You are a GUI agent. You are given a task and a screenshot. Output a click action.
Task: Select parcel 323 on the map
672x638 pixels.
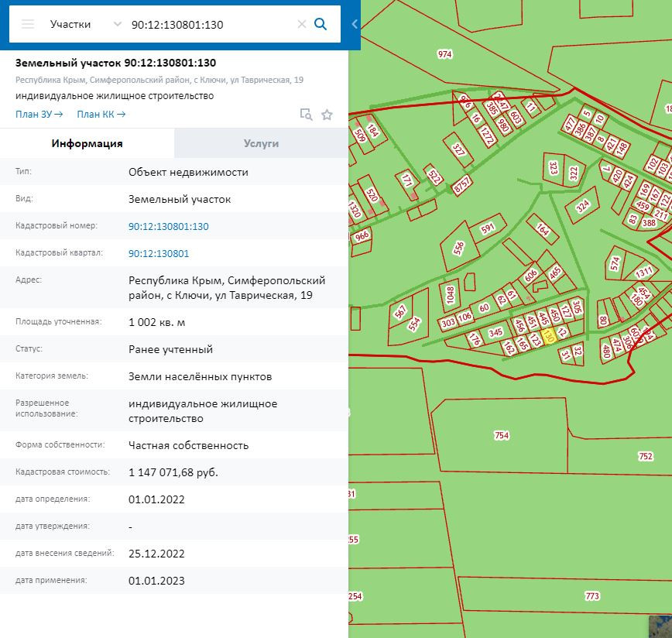coord(554,168)
